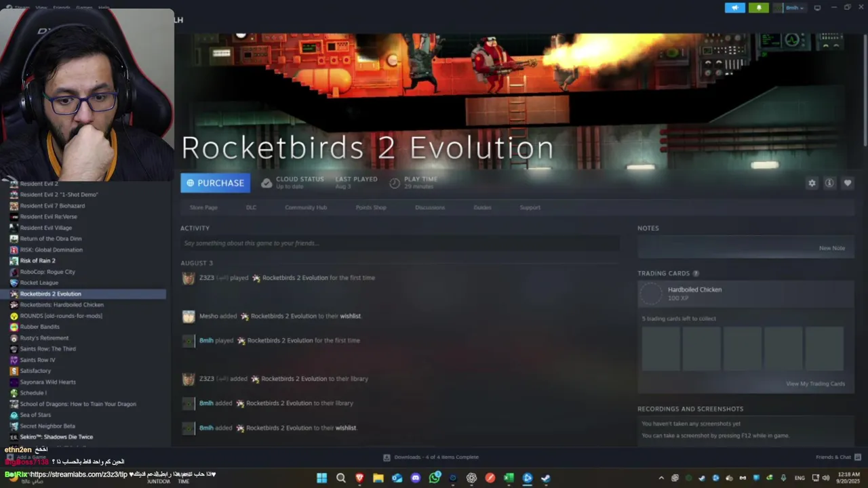Open ChatGPT from taskbar

coord(471,478)
